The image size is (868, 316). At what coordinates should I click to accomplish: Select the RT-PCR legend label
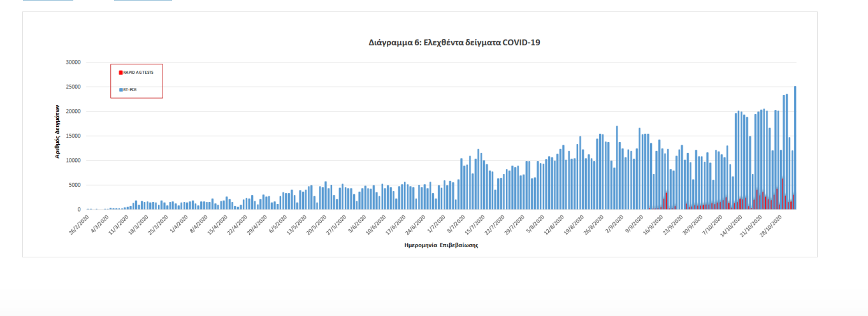(131, 90)
